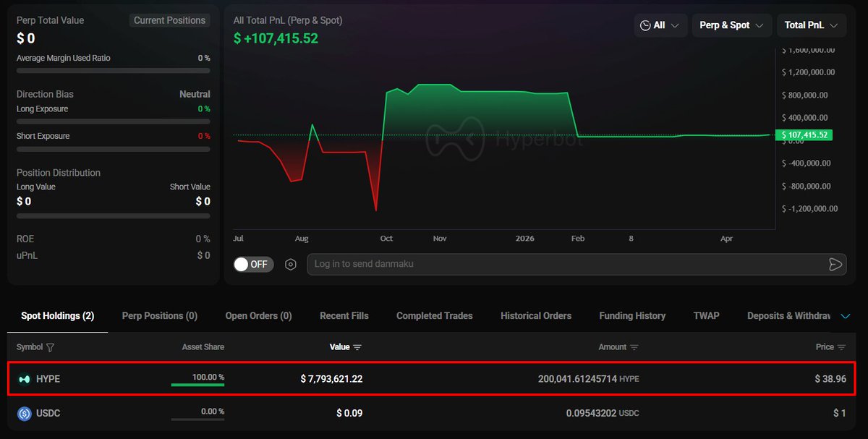Click the send danmaku arrow icon
The image size is (868, 439).
pos(835,265)
